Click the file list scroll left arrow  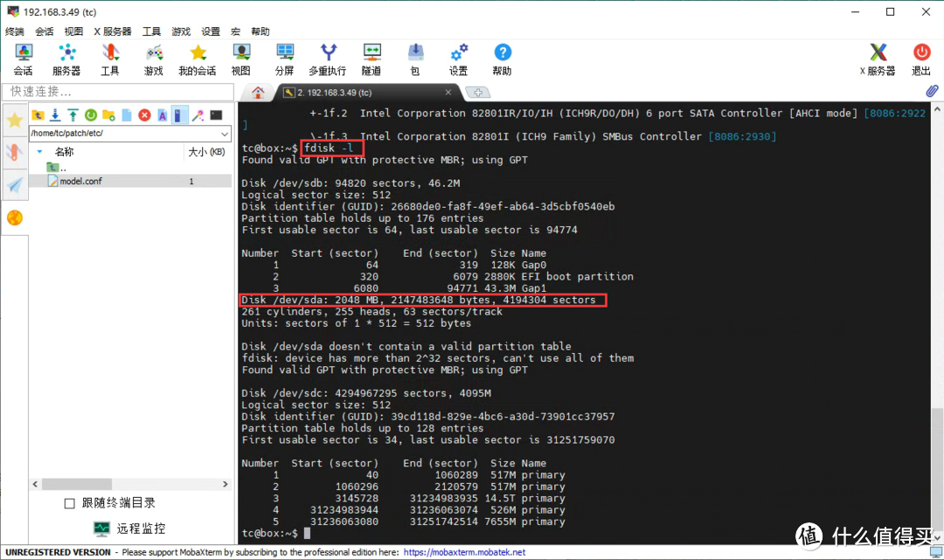coord(35,484)
